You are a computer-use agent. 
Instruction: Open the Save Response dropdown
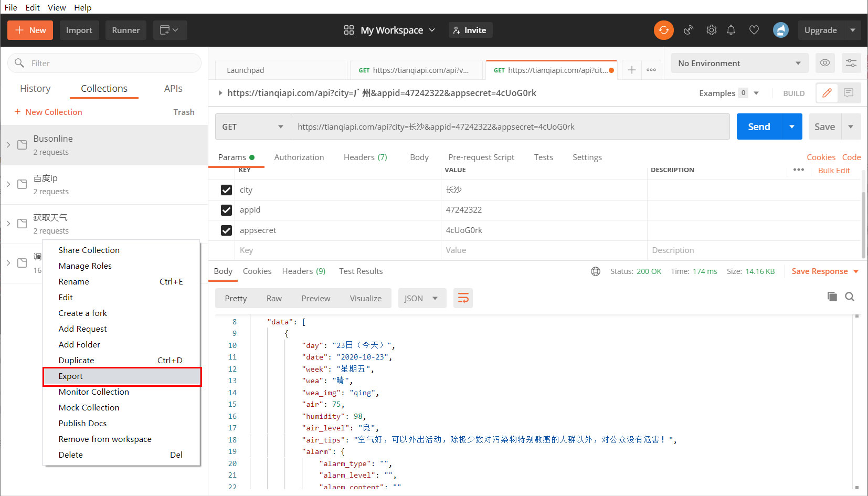point(856,271)
